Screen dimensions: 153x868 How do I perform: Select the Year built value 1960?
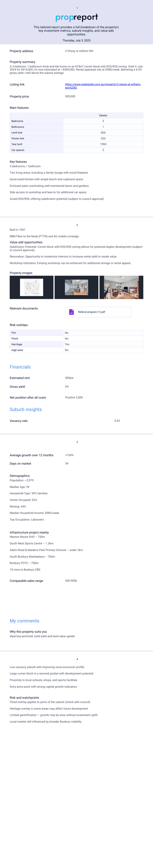point(103,144)
